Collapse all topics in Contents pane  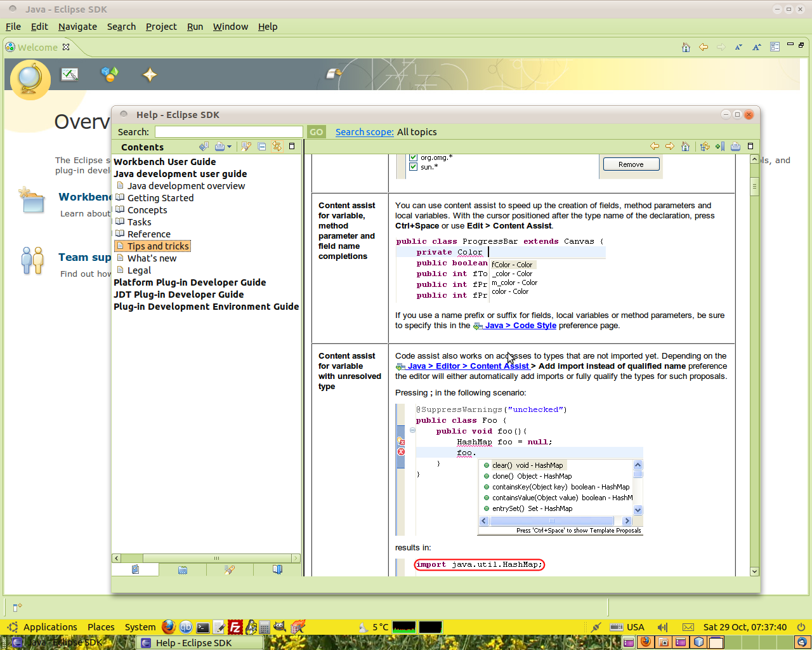coord(262,147)
